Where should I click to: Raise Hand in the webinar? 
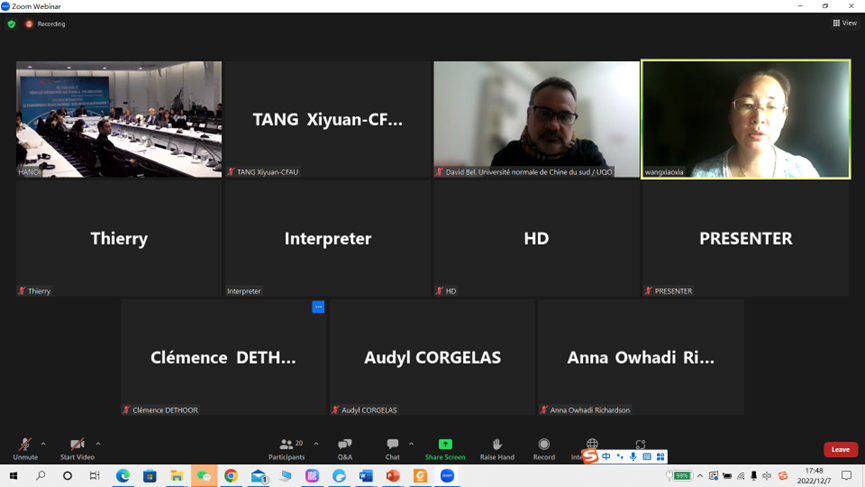coord(497,447)
